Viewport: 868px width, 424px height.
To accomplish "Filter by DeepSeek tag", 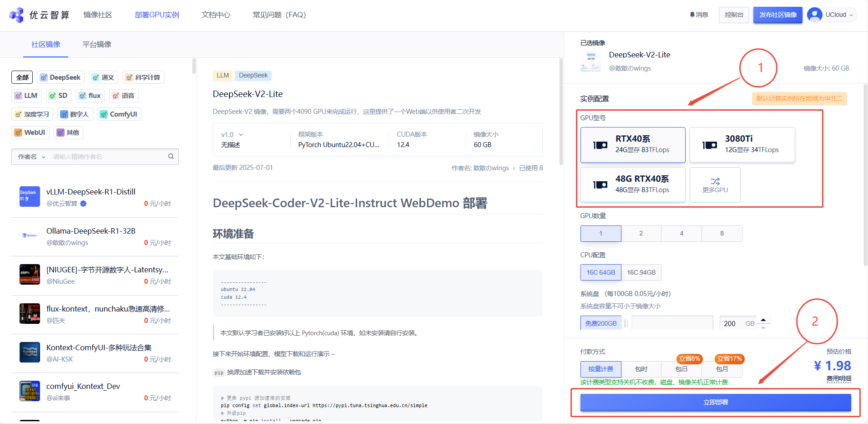I will click(61, 77).
